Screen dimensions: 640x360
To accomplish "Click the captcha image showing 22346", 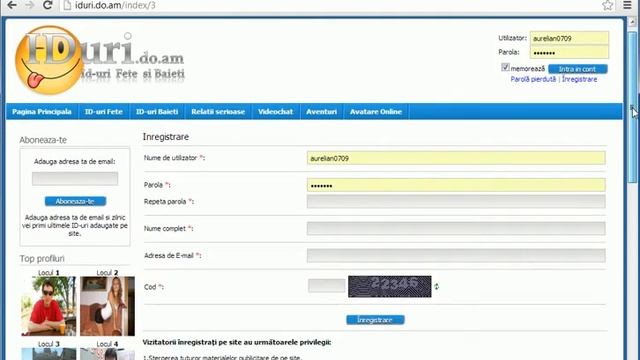I will pyautogui.click(x=390, y=286).
